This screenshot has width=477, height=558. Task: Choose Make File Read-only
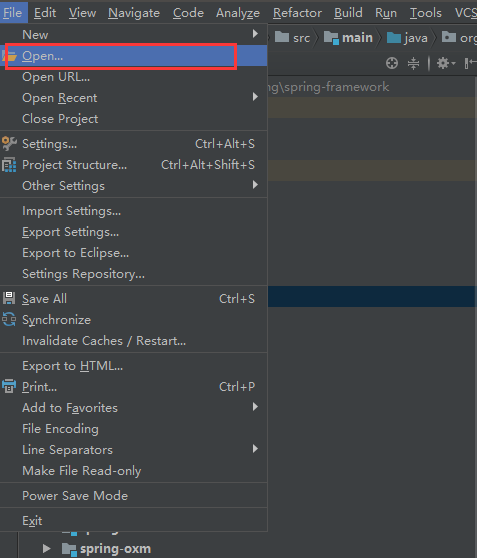click(133, 471)
